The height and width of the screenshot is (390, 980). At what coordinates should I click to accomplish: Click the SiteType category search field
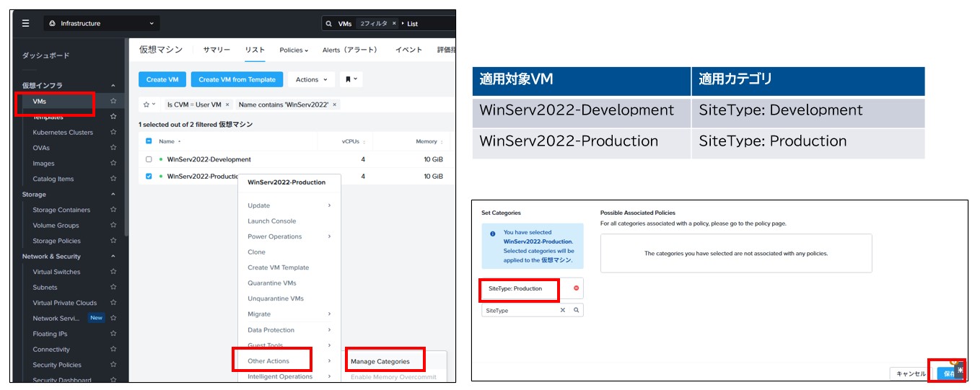point(521,310)
